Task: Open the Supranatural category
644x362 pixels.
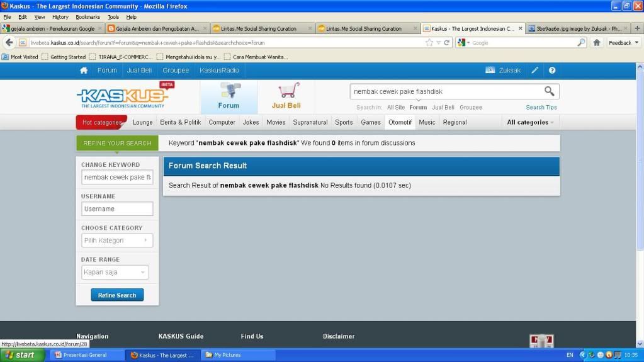Action: (x=310, y=122)
